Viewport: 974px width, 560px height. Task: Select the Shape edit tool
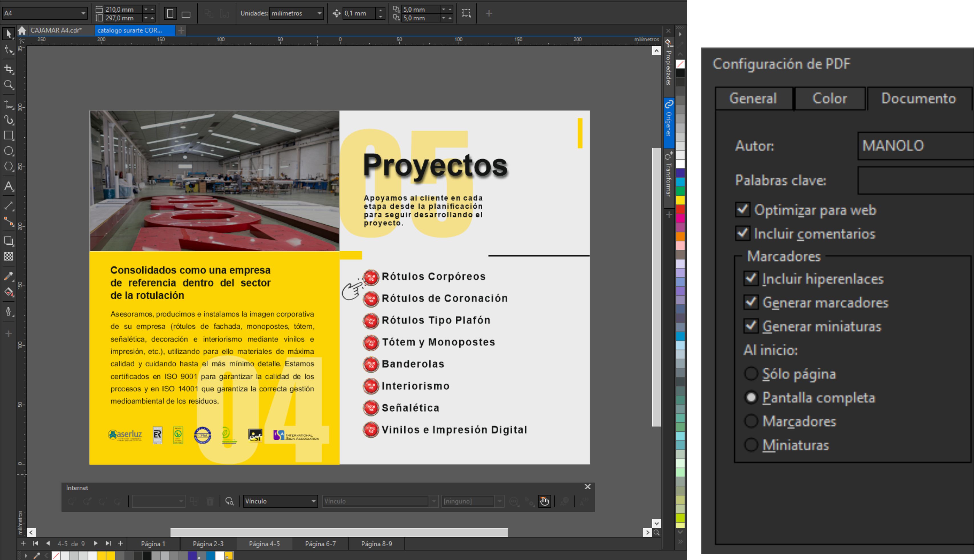(9, 50)
